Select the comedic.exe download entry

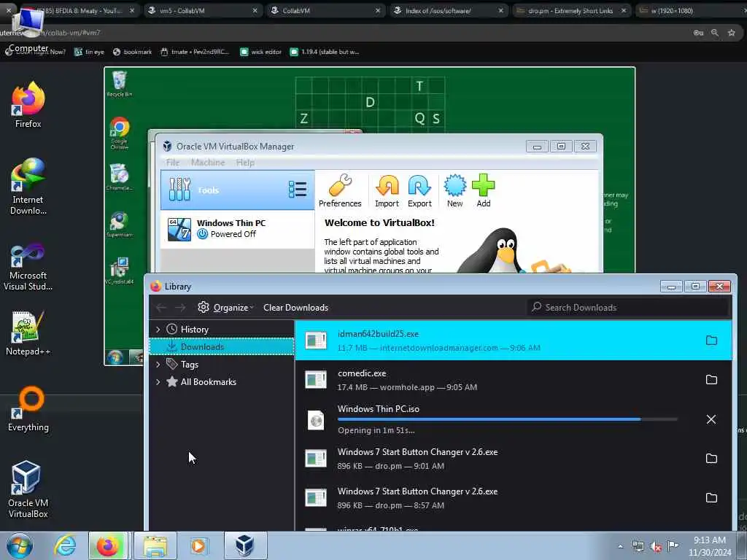click(513, 379)
